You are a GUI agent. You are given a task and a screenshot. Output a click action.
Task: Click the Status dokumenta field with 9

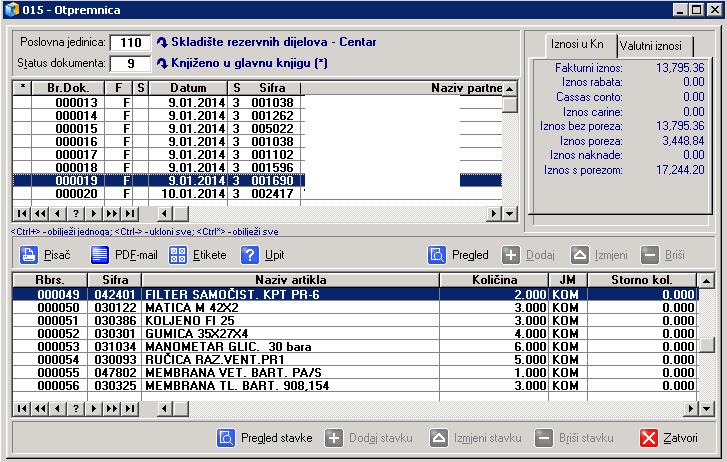coord(130,64)
